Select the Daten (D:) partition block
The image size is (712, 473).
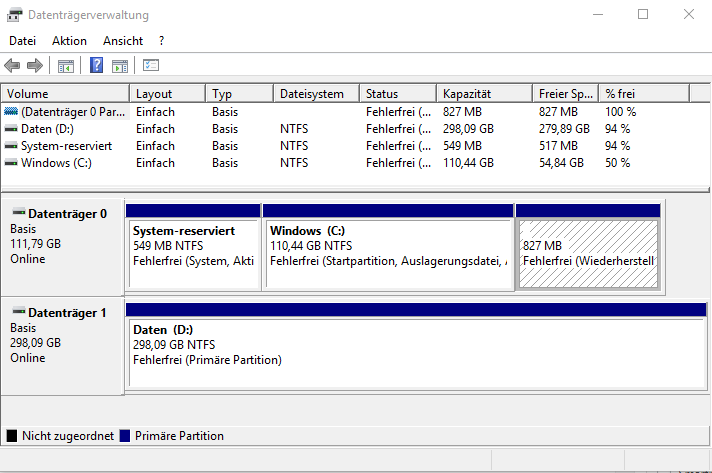tap(416, 346)
